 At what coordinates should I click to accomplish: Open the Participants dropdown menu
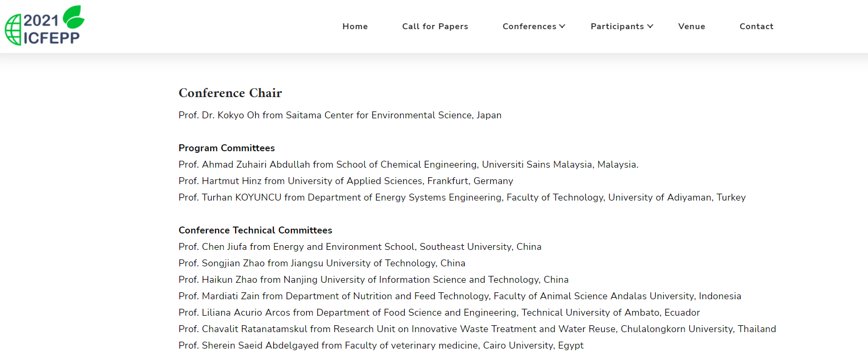[622, 27]
